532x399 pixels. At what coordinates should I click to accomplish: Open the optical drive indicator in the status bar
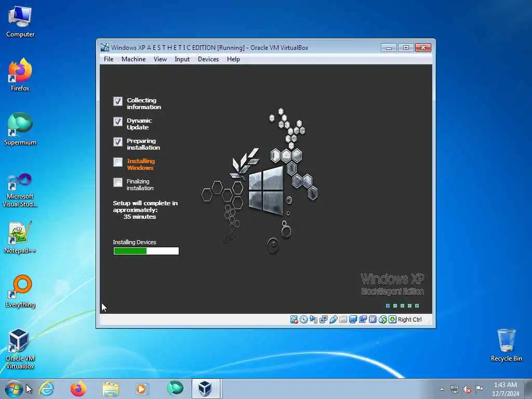pyautogui.click(x=303, y=320)
